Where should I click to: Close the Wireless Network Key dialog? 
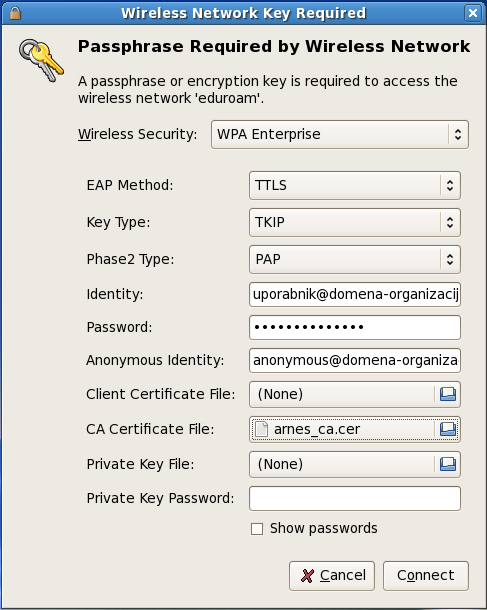pyautogui.click(x=473, y=13)
